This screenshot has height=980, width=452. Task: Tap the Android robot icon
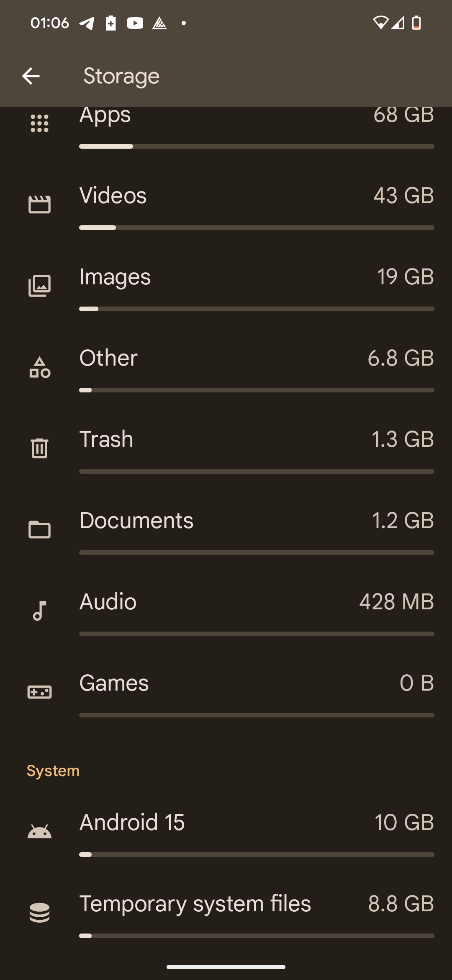40,831
